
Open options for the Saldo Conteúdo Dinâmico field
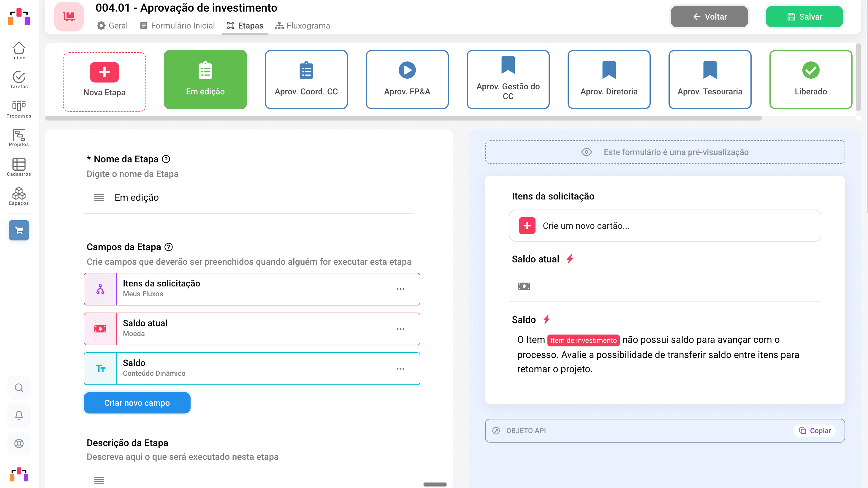pos(400,369)
